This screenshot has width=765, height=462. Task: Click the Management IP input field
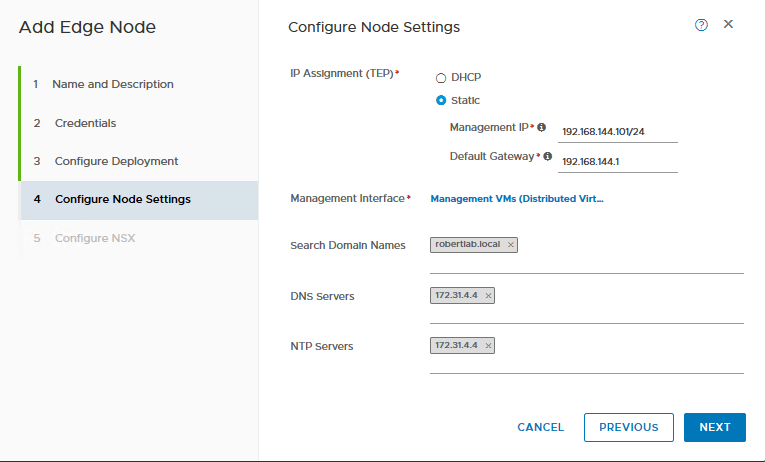pyautogui.click(x=617, y=131)
